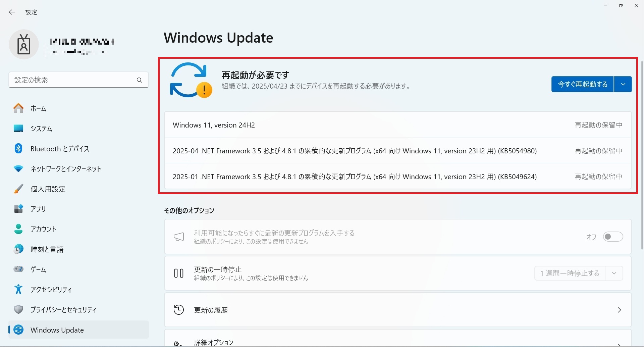Click the ゲーム controller icon
Screen dimensions: 644x347
(x=18, y=269)
